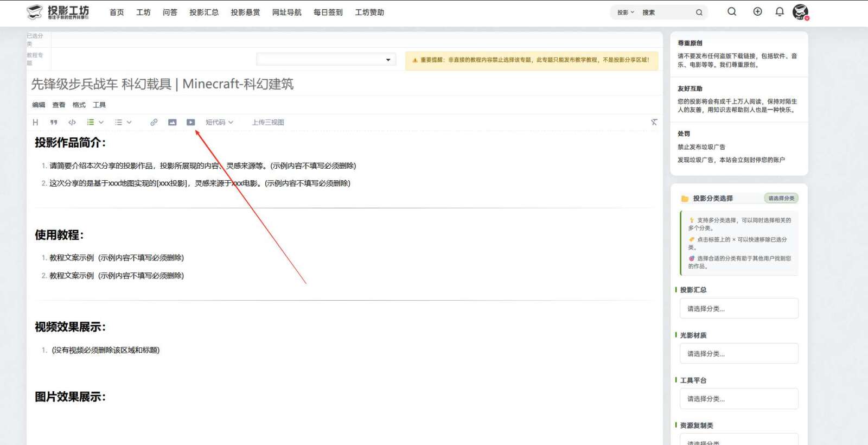Click the 投影工坊 site logo
Screen dimensions: 868x445
click(x=58, y=12)
